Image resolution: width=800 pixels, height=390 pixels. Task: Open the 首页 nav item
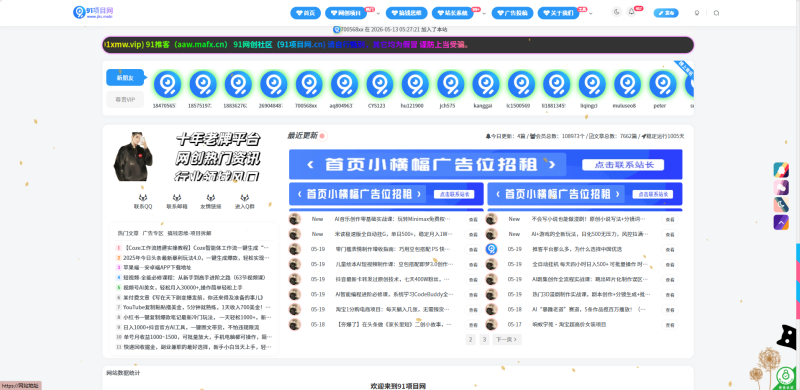click(305, 13)
